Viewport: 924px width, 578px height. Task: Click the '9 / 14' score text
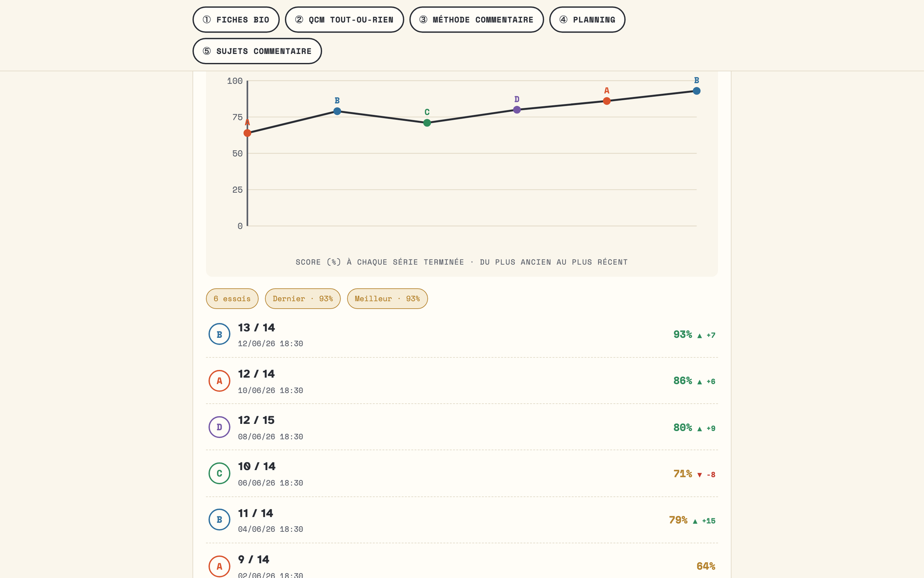click(254, 559)
